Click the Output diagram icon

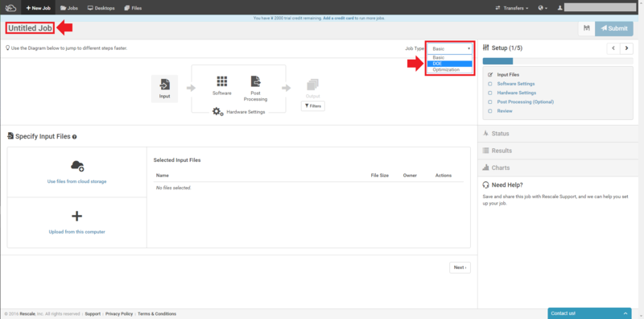click(x=312, y=85)
